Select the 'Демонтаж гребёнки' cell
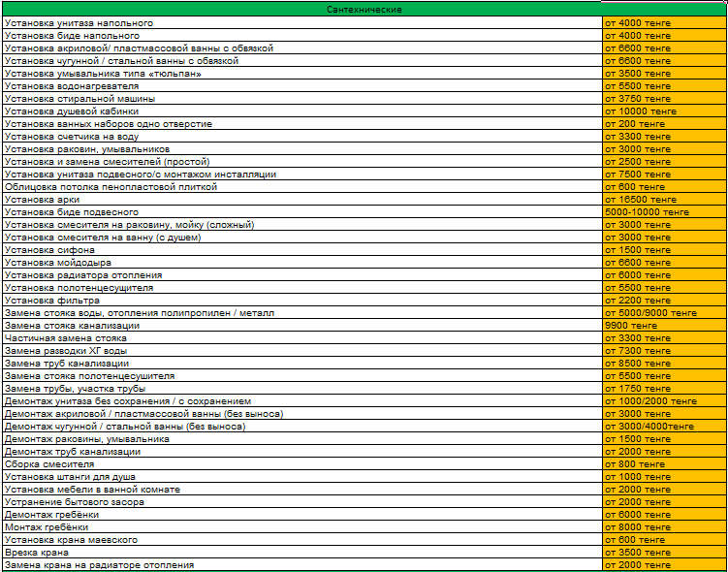 [302, 515]
